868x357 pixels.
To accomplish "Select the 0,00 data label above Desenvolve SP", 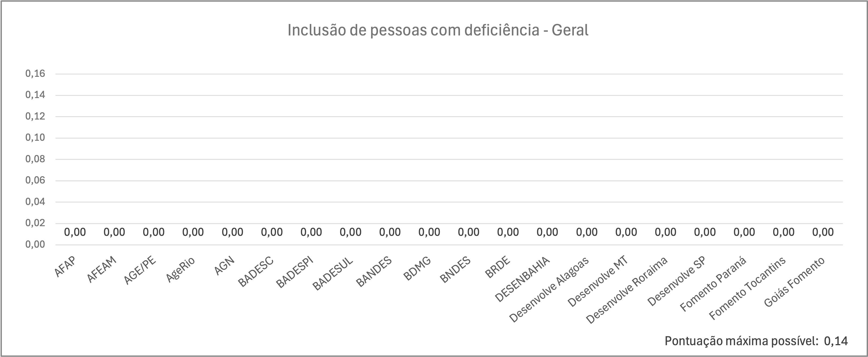I will 705,232.
